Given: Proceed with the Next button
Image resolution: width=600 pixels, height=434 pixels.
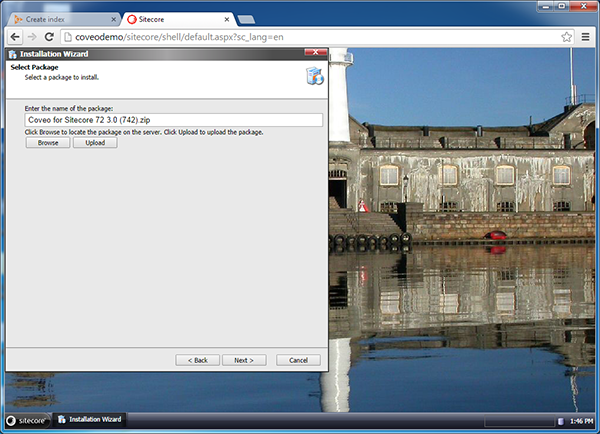Looking at the screenshot, I should pos(244,360).
